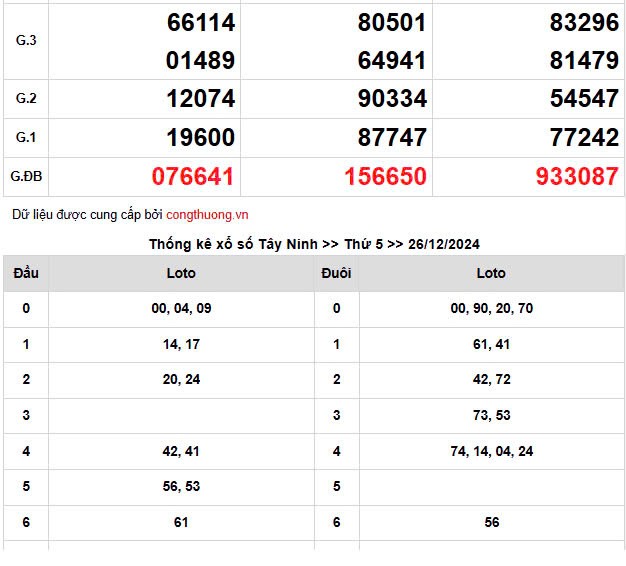The width and height of the screenshot is (626, 566).
Task: Select the loto cell 74, 14, 04, 24
Action: (x=491, y=451)
